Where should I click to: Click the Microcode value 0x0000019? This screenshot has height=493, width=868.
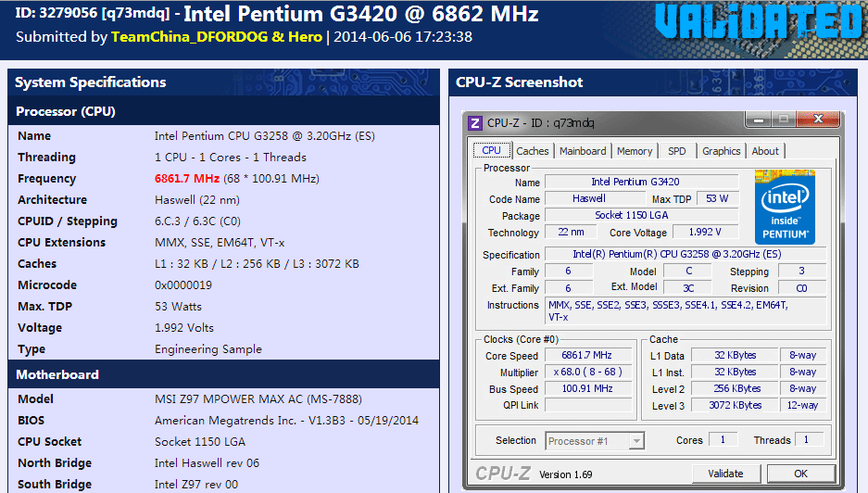[x=183, y=284]
